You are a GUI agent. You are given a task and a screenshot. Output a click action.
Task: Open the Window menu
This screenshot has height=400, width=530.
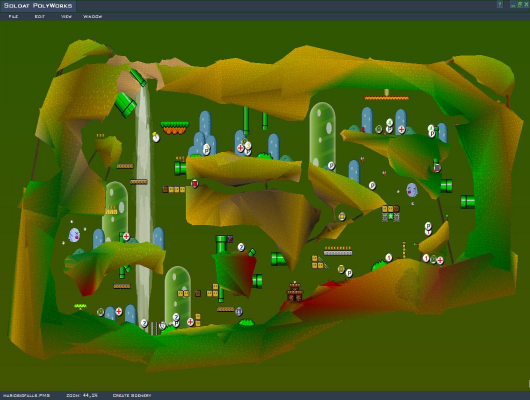point(93,17)
